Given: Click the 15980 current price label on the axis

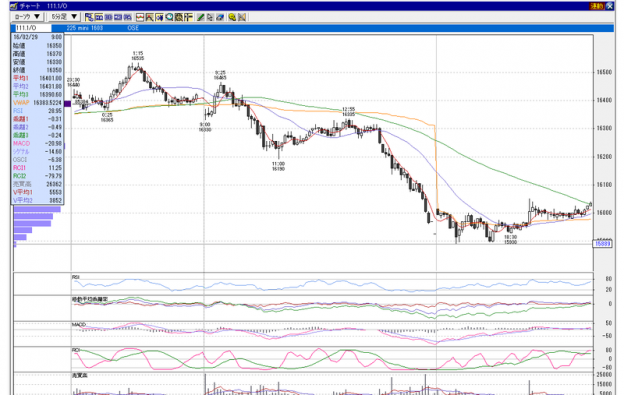Looking at the screenshot, I should [603, 243].
